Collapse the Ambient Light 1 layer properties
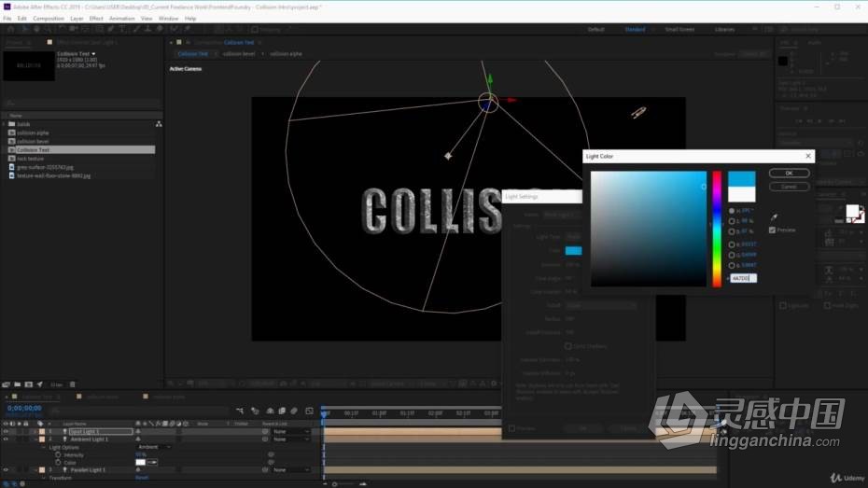The width and height of the screenshot is (868, 488). 35,439
